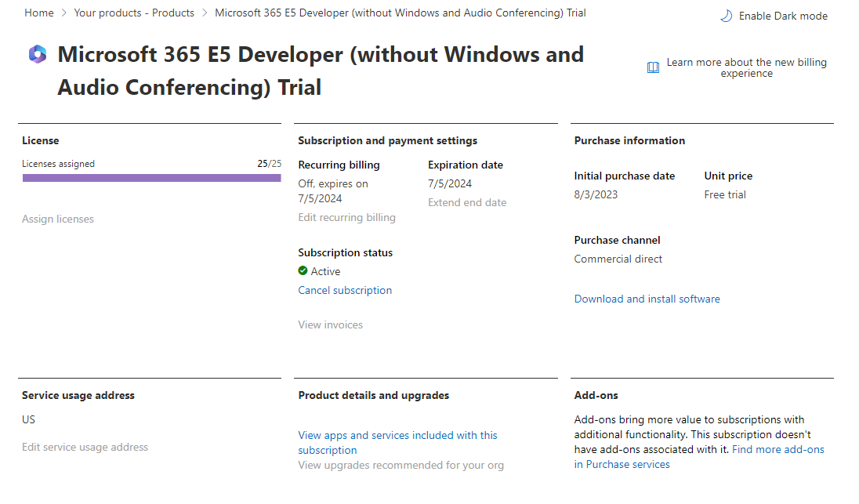859x504 pixels.
Task: Open Find more add-ons in Purchase services
Action: (x=699, y=457)
